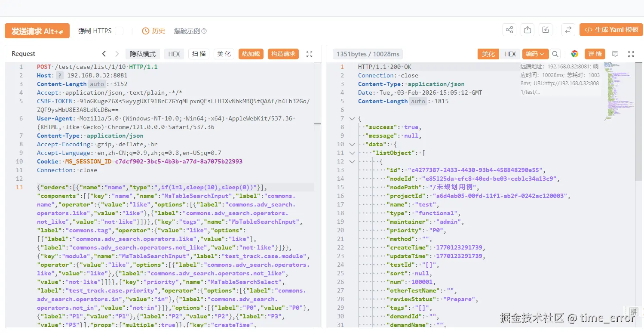This screenshot has height=333, width=644.
Task: Collapse object fold arrow at line 12
Action: (352, 161)
